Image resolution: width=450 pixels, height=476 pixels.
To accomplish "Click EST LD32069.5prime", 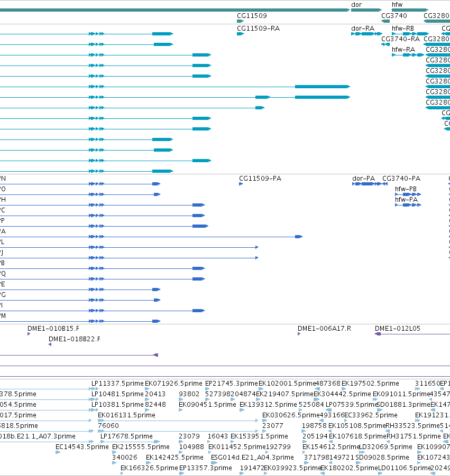I will pos(386,447).
